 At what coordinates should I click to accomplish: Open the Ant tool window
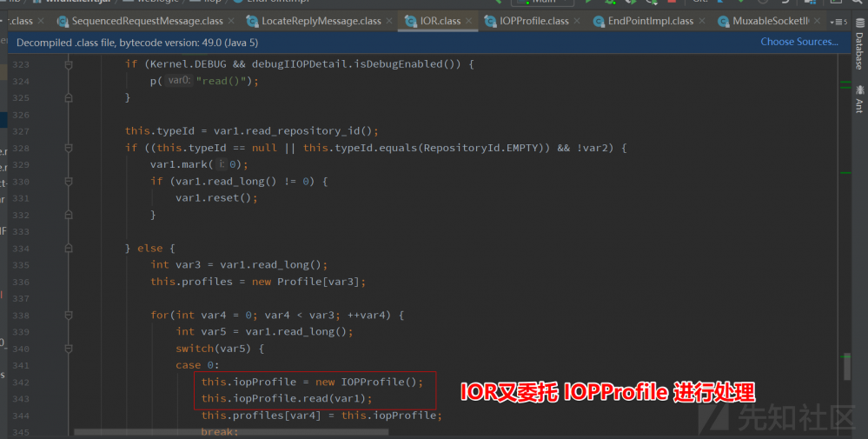[859, 100]
